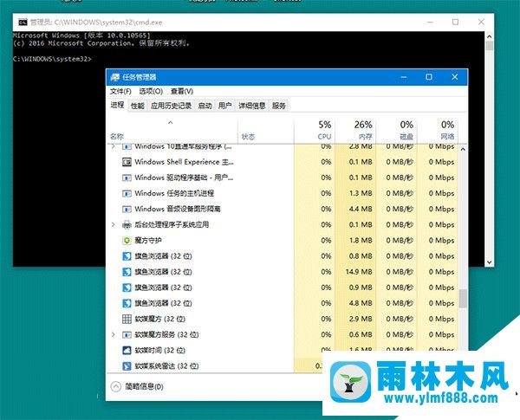Open the 用户 tab

click(x=224, y=106)
